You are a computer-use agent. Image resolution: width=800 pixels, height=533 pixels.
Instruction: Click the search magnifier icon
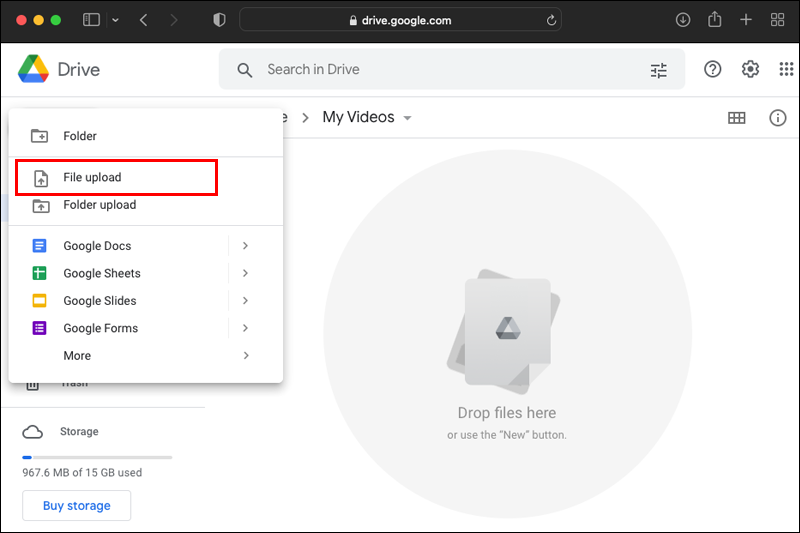[245, 70]
